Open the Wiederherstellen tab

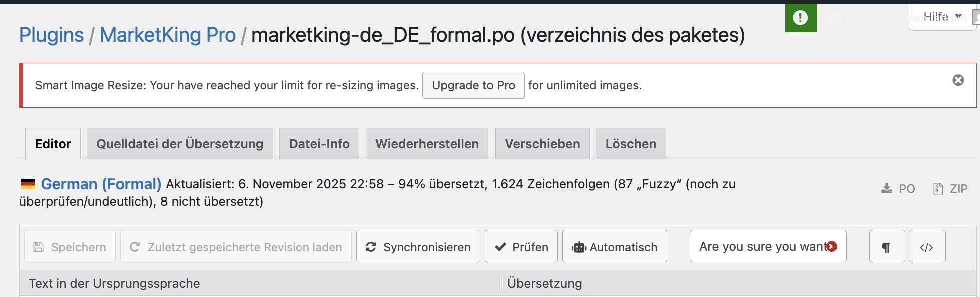427,144
